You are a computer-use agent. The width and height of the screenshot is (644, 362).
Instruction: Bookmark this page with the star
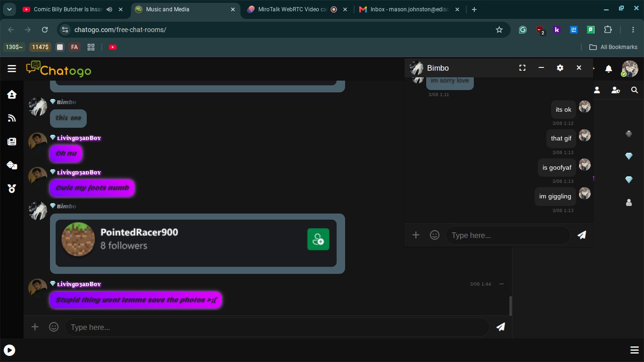pyautogui.click(x=499, y=30)
